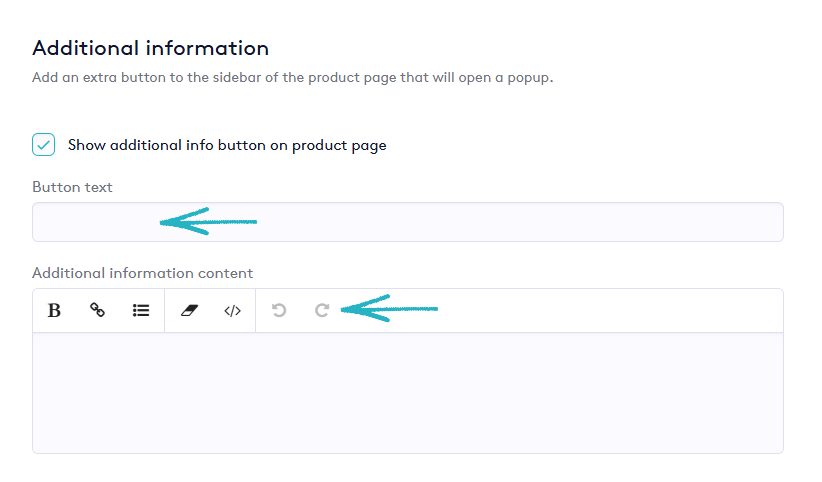Image resolution: width=822 pixels, height=482 pixels.
Task: Switch to HTML code view
Action: pos(232,311)
